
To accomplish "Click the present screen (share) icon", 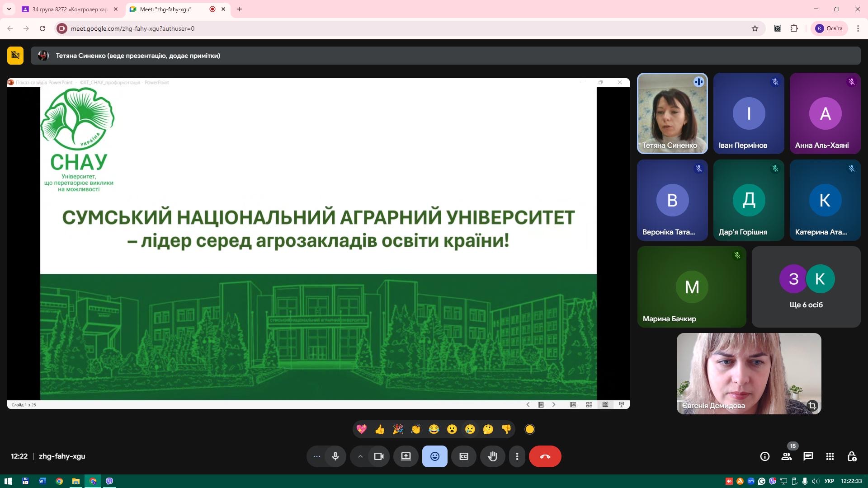I will [x=406, y=456].
